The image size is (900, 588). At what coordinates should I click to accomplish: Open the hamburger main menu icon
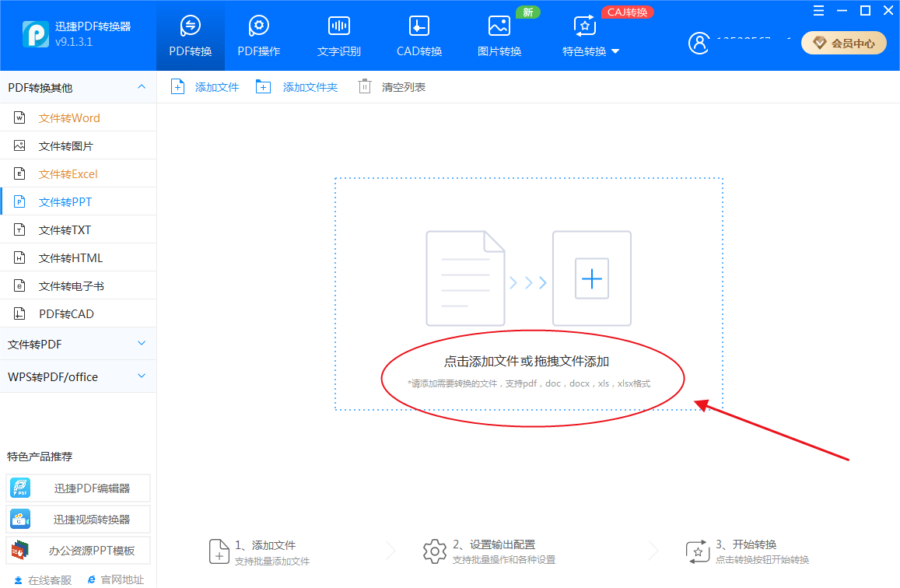point(818,10)
